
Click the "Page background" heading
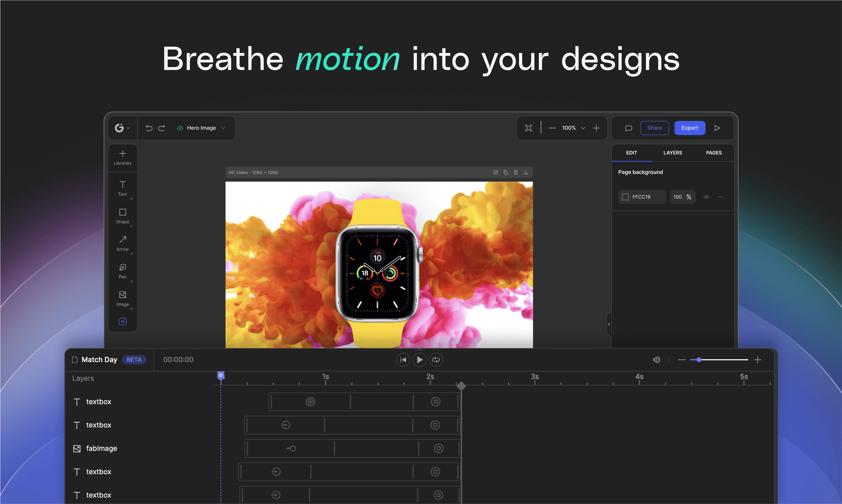(x=640, y=172)
